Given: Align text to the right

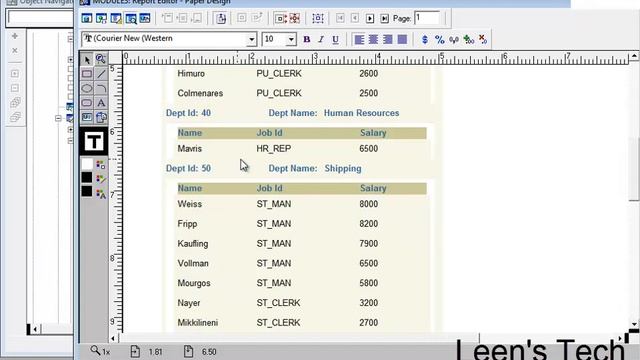Looking at the screenshot, I should click(x=388, y=40).
